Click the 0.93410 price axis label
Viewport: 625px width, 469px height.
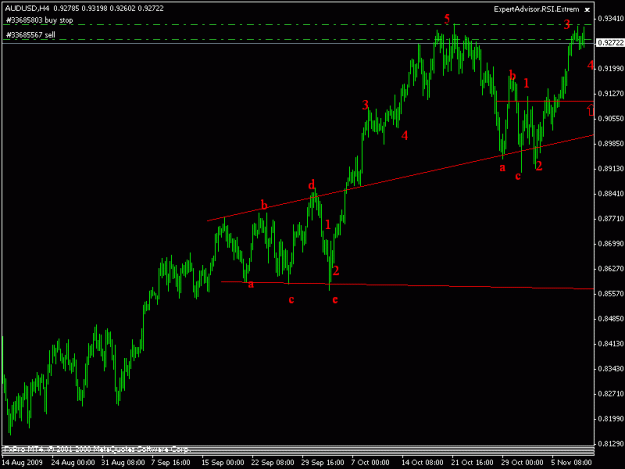coord(611,18)
